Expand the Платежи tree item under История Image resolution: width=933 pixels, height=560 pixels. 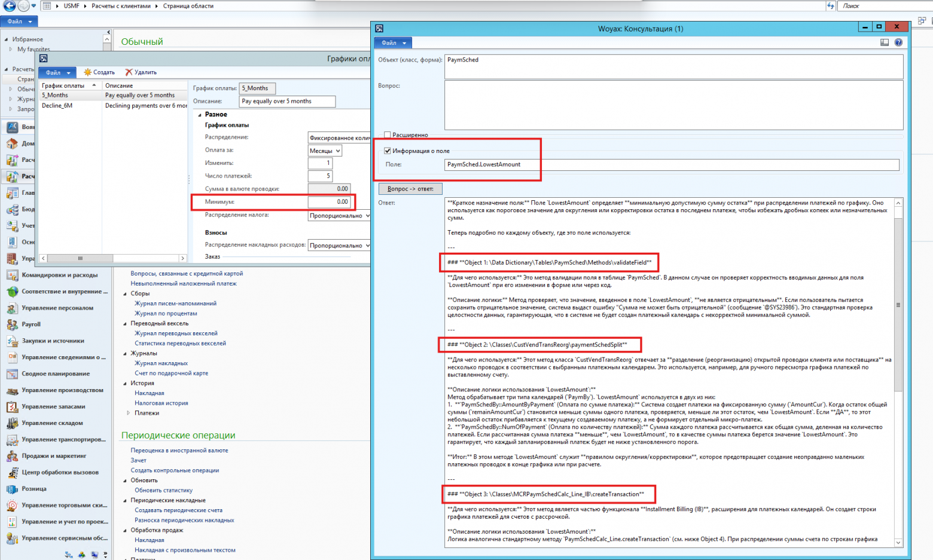click(x=129, y=413)
